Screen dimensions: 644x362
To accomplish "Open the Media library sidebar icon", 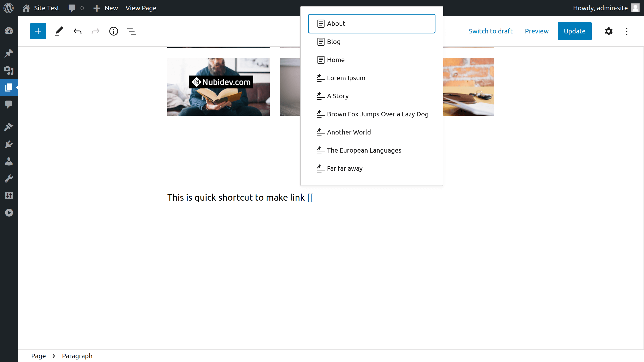I will click(x=9, y=70).
